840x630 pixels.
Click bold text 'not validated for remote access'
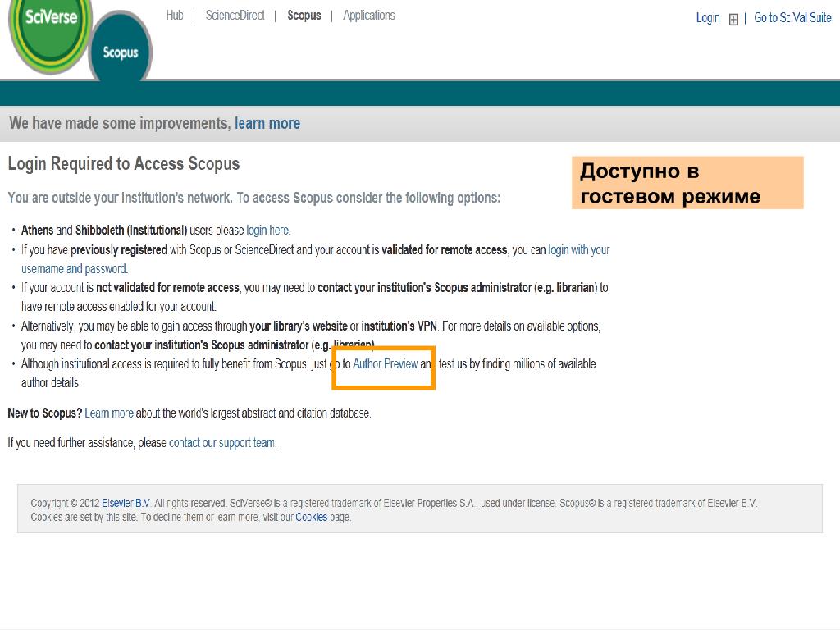click(167, 288)
